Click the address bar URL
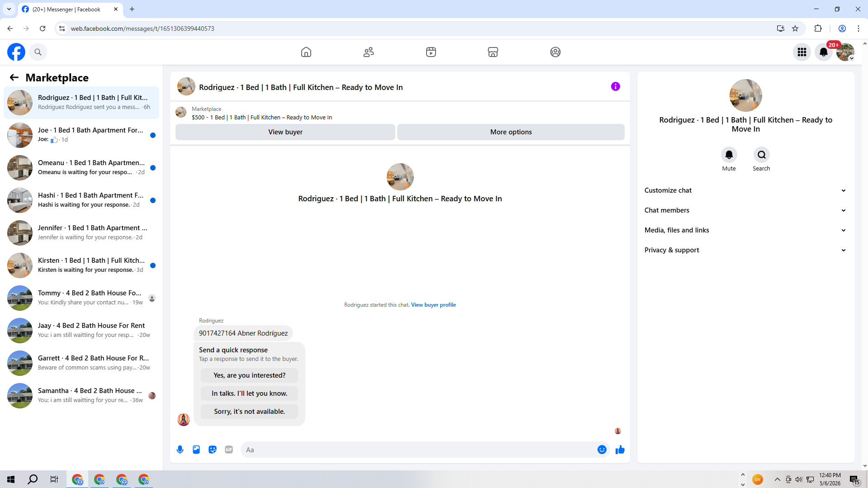The image size is (868, 488). (x=142, y=28)
